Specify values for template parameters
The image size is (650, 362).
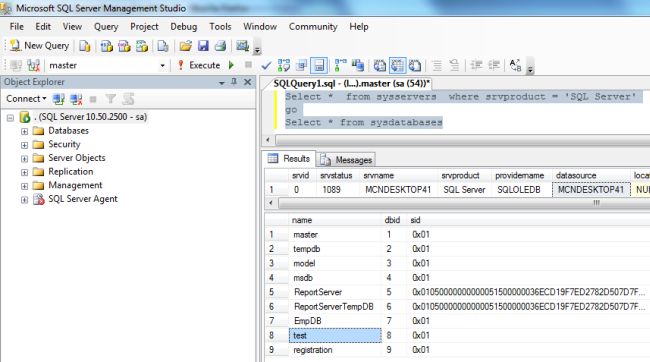[515, 65]
